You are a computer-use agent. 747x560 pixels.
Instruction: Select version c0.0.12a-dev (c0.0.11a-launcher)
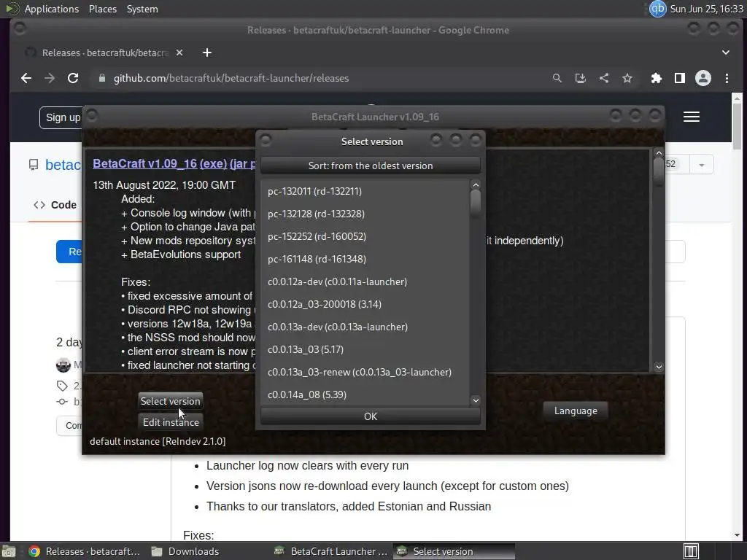[365, 281]
